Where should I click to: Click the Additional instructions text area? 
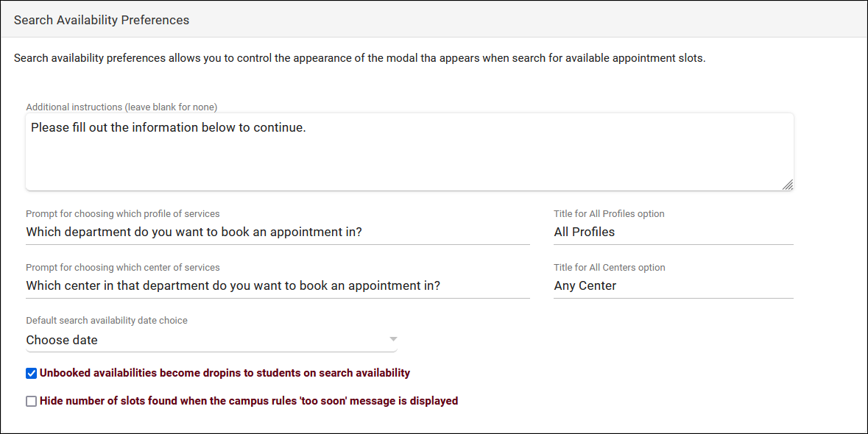point(409,152)
